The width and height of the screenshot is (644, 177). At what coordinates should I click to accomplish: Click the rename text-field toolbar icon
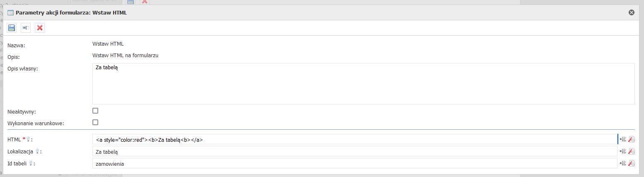[x=26, y=28]
